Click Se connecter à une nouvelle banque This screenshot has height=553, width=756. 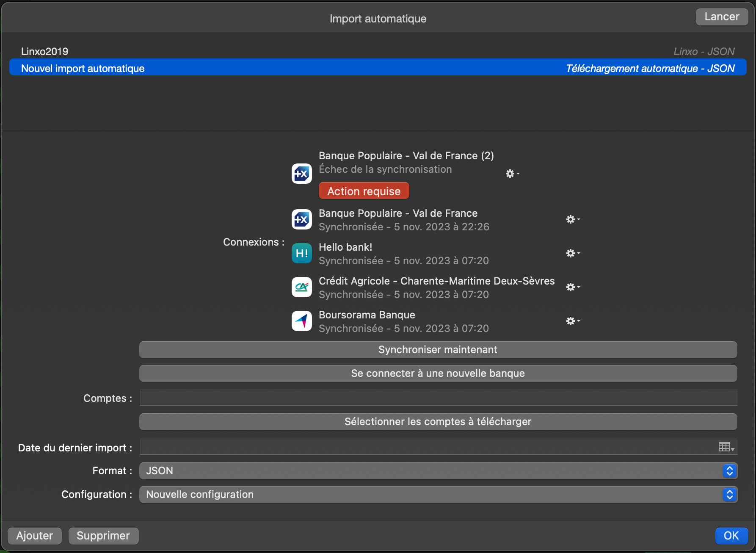coord(438,373)
